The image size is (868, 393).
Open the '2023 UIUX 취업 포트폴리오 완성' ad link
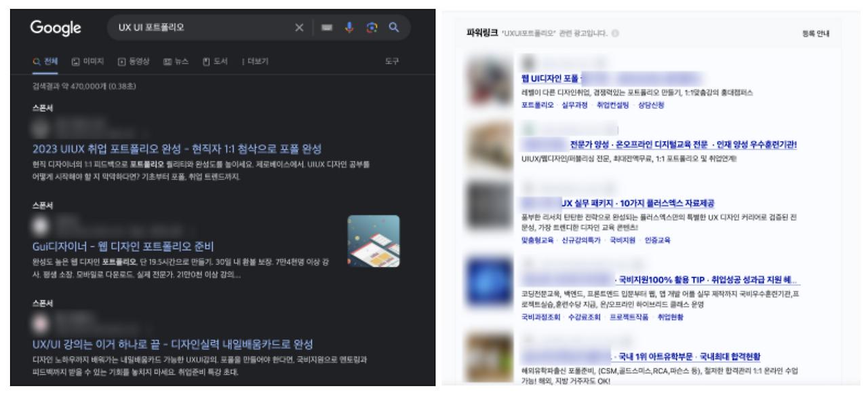[177, 149]
